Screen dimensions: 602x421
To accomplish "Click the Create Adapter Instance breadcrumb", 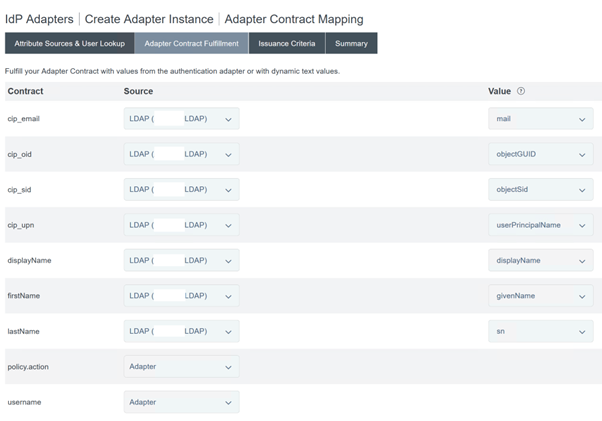I will point(149,19).
